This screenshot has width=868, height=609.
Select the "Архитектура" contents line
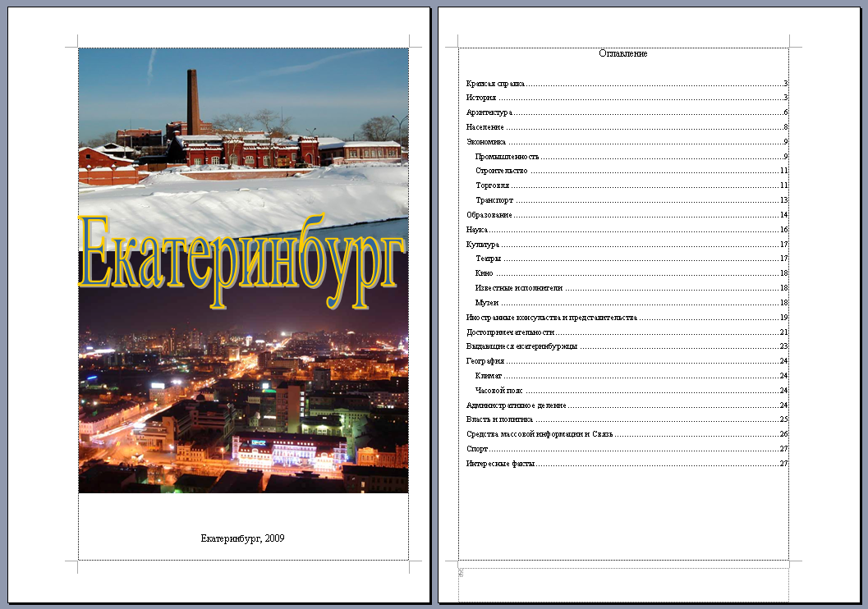[x=627, y=112]
